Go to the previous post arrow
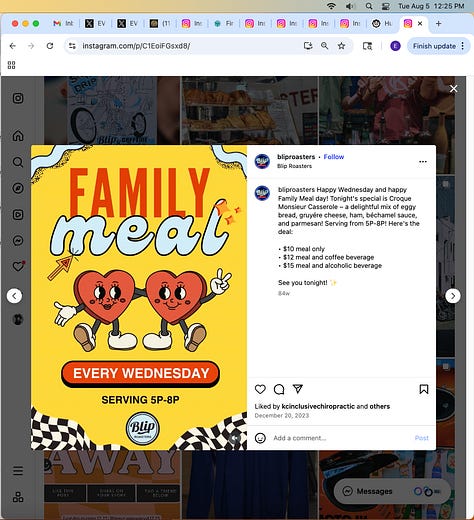 14,296
